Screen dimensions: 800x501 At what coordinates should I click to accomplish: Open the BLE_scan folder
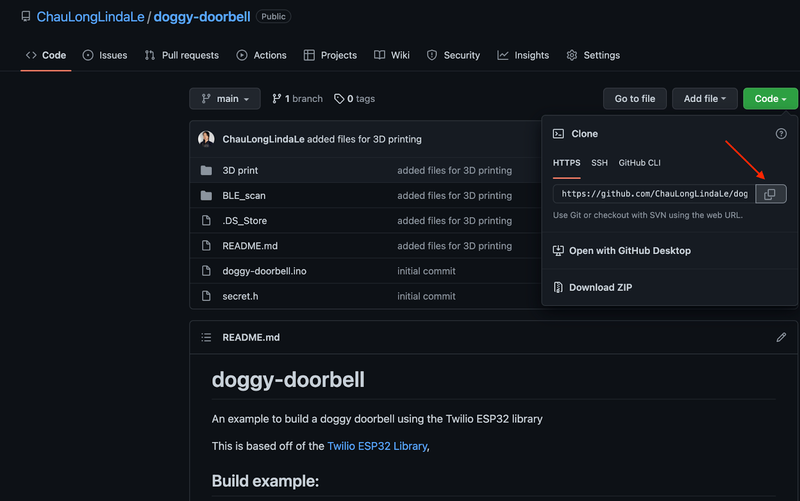click(x=244, y=195)
